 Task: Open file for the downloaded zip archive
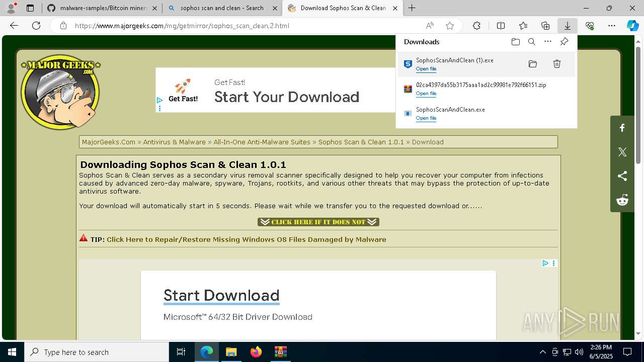[x=426, y=94]
